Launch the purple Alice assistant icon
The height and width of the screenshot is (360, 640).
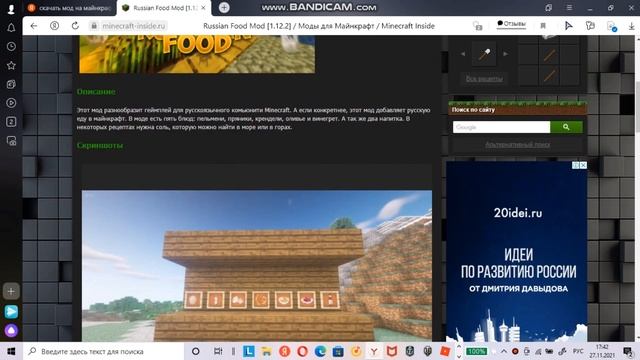(11, 330)
